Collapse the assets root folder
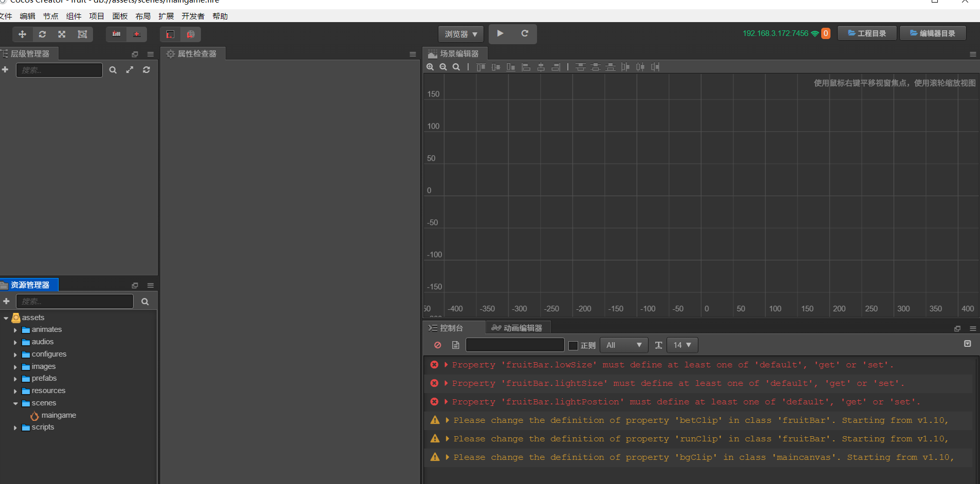Viewport: 980px width, 484px height. click(6, 318)
